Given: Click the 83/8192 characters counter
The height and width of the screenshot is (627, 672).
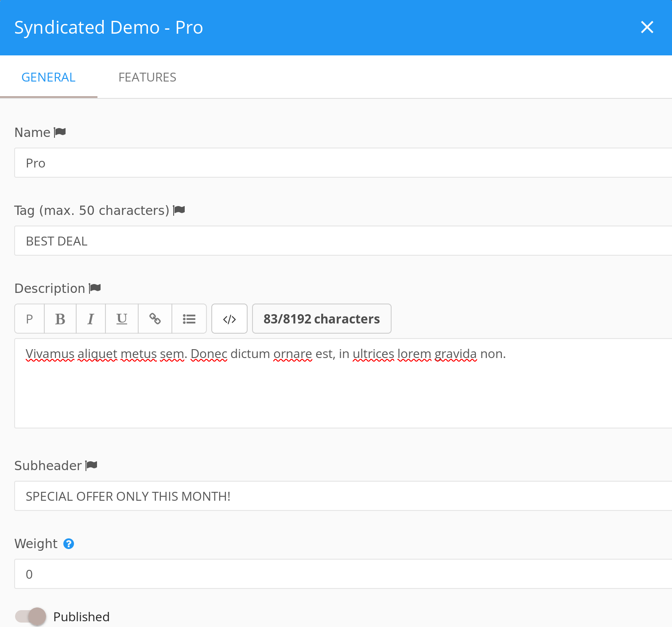Looking at the screenshot, I should [322, 319].
